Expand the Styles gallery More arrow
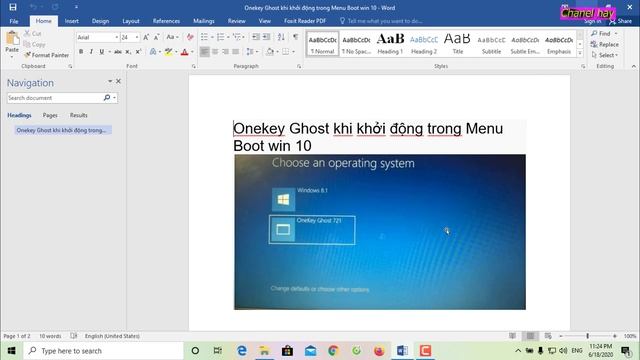The height and width of the screenshot is (360, 640). click(580, 53)
